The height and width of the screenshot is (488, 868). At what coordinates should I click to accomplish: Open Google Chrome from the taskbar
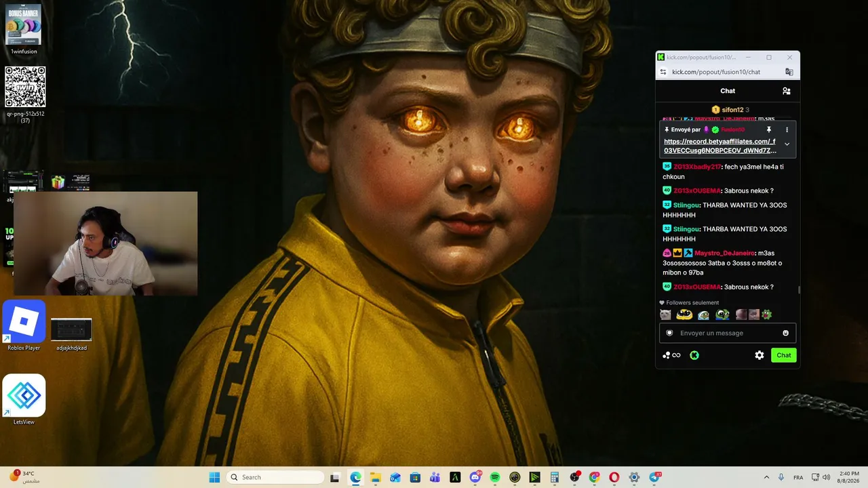click(595, 477)
